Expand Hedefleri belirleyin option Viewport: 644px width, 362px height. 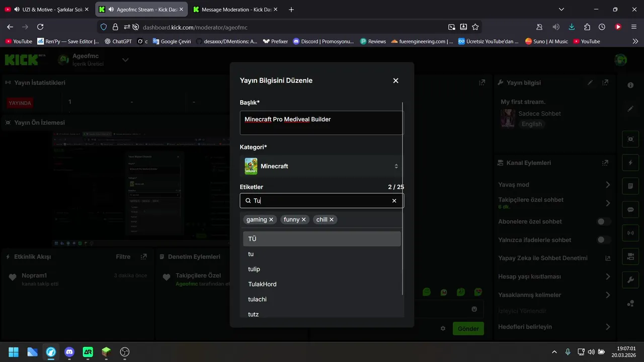[x=608, y=327]
